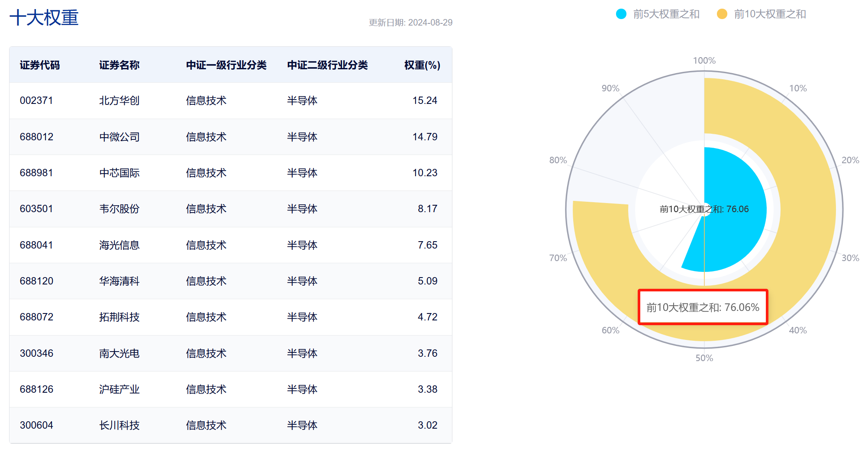Click the 韦尔股份 weight value 8.17
Image resolution: width=868 pixels, height=449 pixels.
coord(427,209)
